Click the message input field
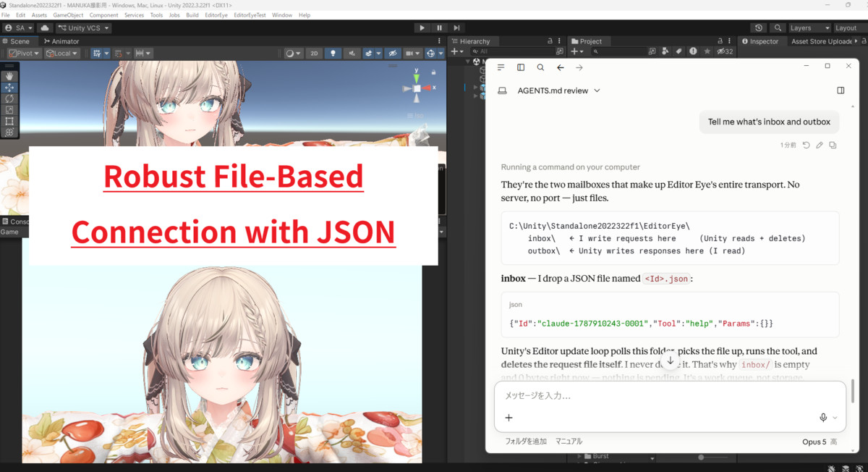Image resolution: width=868 pixels, height=472 pixels. (x=669, y=395)
